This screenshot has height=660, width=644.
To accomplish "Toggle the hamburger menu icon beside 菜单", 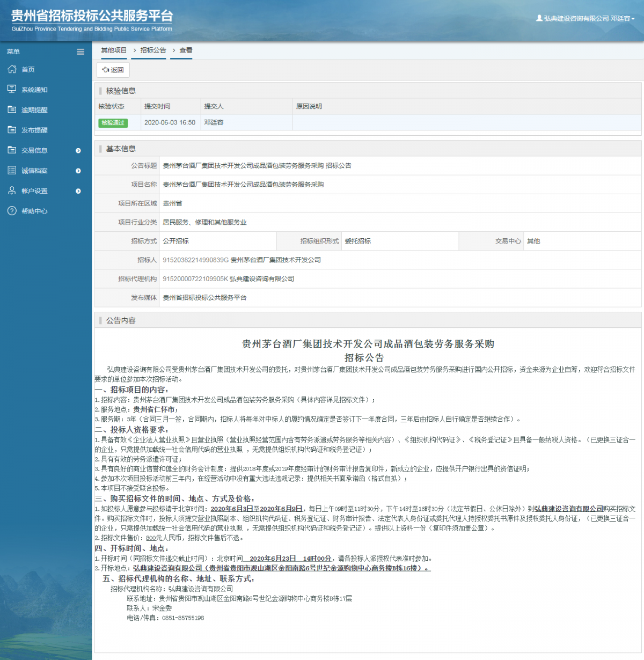I will [x=80, y=52].
